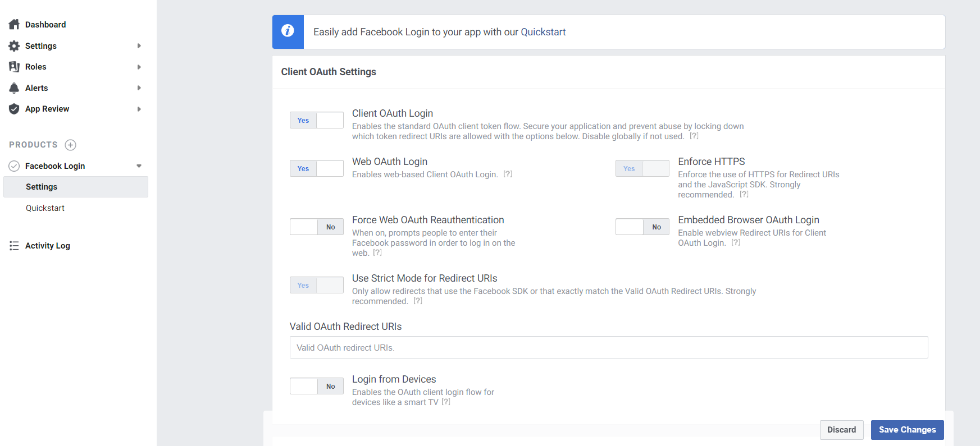The height and width of the screenshot is (446, 980).
Task: Select Settings under Facebook Login
Action: pos(42,187)
